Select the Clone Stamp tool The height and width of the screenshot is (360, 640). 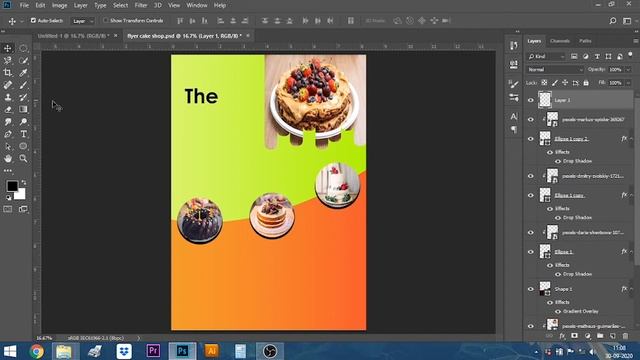[x=8, y=97]
